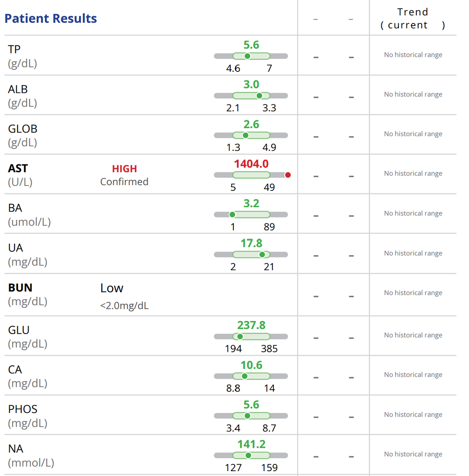Click the GLU value 237.8
469x476 pixels.
pyautogui.click(x=251, y=325)
